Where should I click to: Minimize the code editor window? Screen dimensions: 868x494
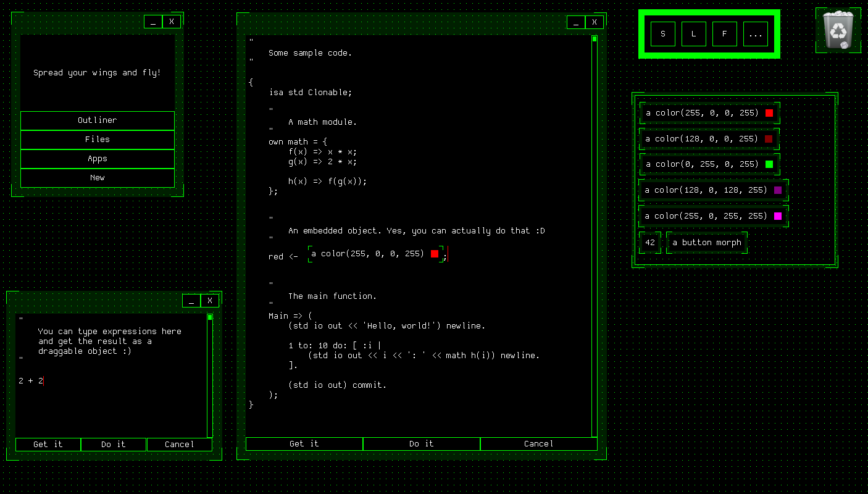click(576, 22)
